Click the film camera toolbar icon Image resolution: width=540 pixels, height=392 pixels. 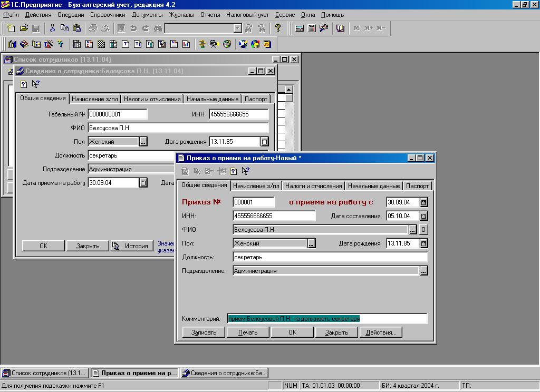pyautogui.click(x=214, y=44)
